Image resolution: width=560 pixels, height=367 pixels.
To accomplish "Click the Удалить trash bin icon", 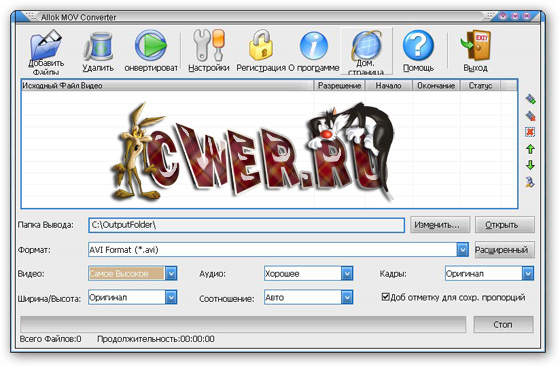I will point(98,46).
